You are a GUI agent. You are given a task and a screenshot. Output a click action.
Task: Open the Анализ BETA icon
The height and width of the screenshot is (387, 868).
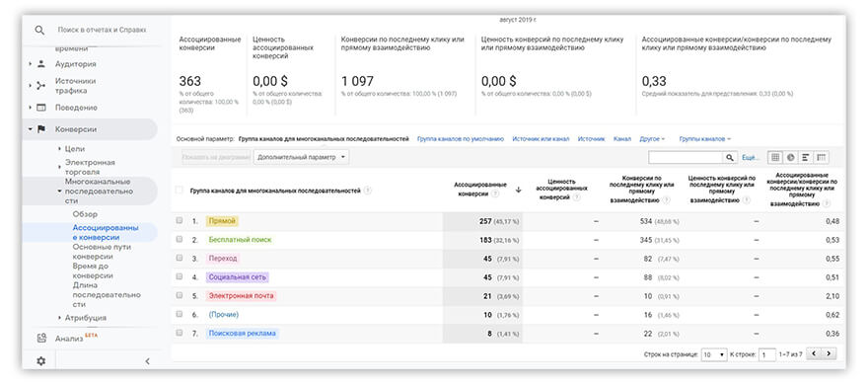(x=41, y=338)
